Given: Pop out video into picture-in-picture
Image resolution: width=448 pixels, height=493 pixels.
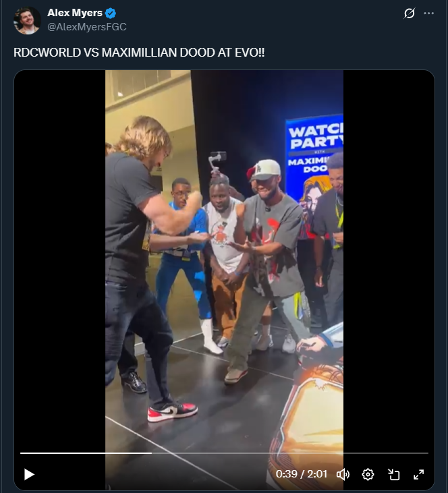Looking at the screenshot, I should 393,474.
